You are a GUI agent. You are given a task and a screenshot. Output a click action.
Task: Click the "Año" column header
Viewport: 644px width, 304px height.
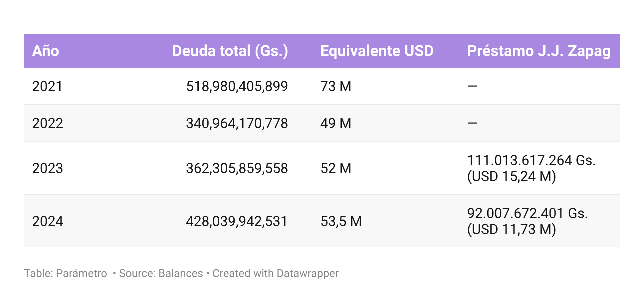coord(46,51)
